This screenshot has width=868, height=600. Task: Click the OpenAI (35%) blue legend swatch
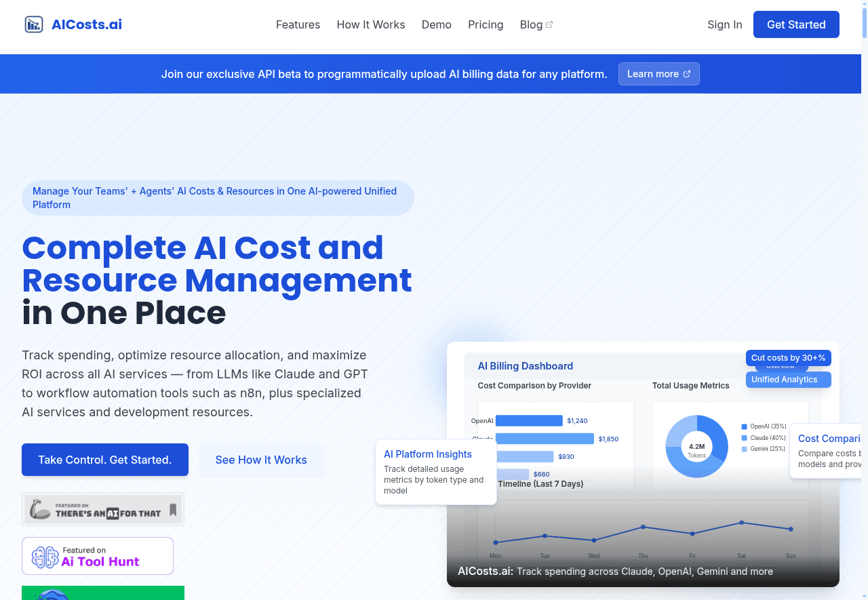pos(744,426)
